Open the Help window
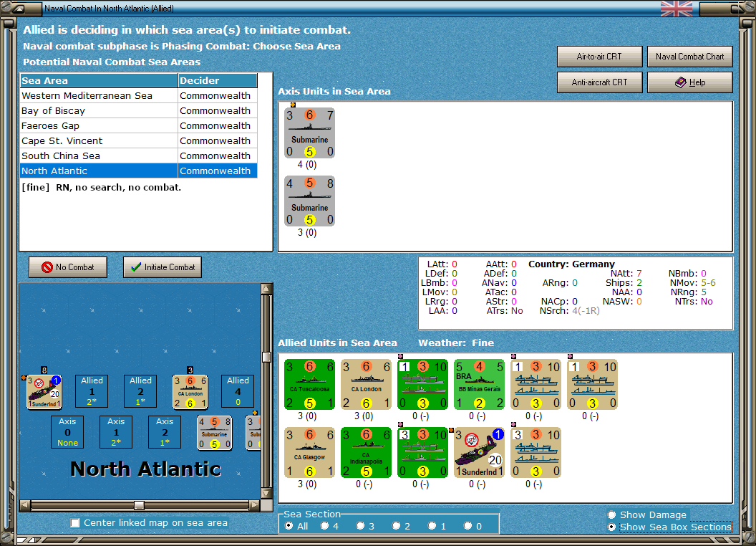The width and height of the screenshot is (756, 546). tap(690, 82)
